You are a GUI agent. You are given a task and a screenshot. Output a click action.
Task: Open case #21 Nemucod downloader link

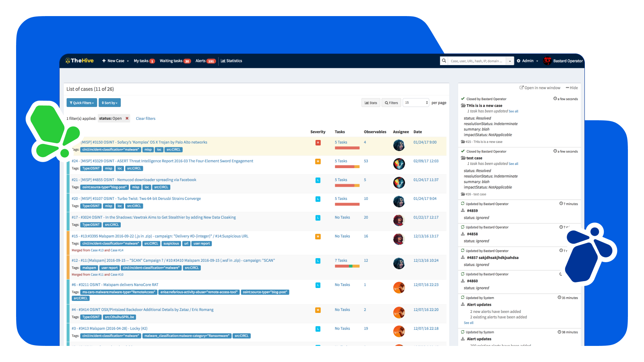pos(134,180)
